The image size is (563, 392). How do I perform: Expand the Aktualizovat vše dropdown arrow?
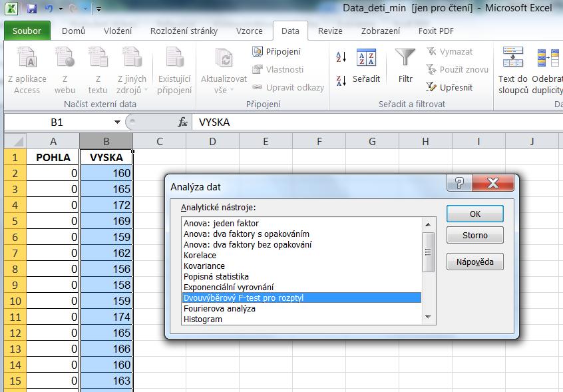[x=232, y=90]
